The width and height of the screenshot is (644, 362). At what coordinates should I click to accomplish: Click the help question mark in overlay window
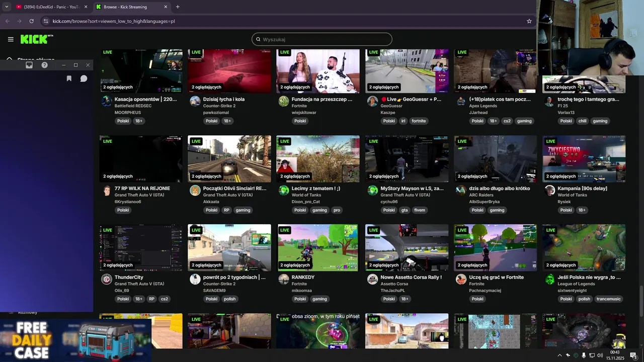pos(44,65)
